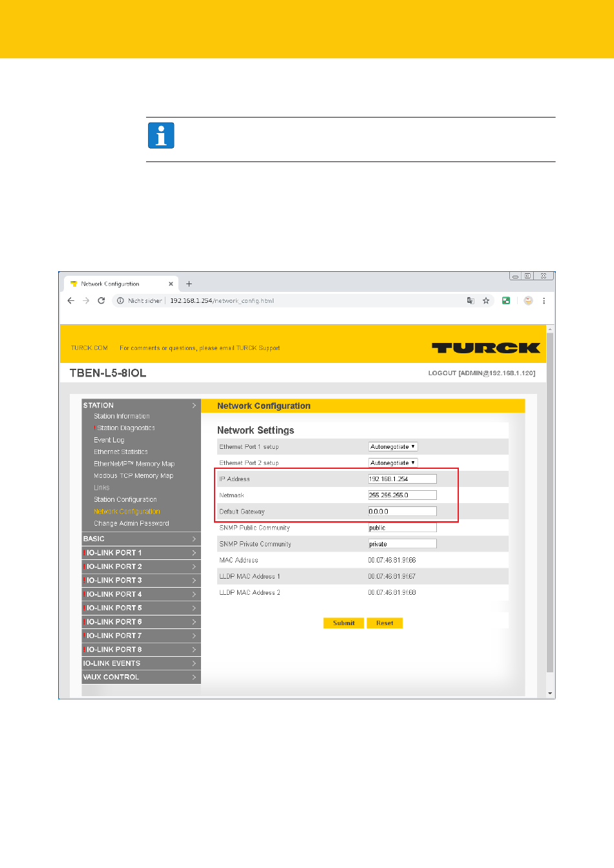Go back with the browser back arrow
The width and height of the screenshot is (614, 868).
(x=71, y=301)
